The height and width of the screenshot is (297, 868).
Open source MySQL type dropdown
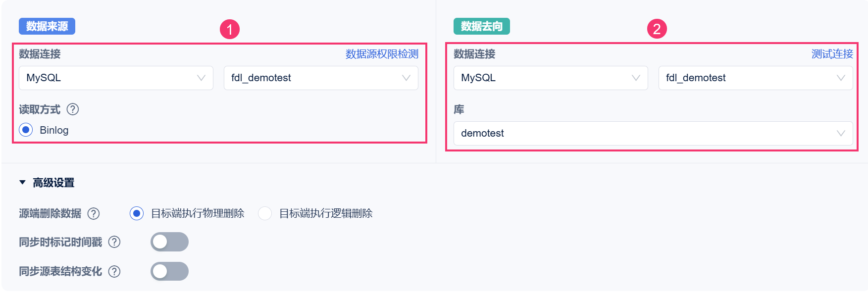coord(116,78)
